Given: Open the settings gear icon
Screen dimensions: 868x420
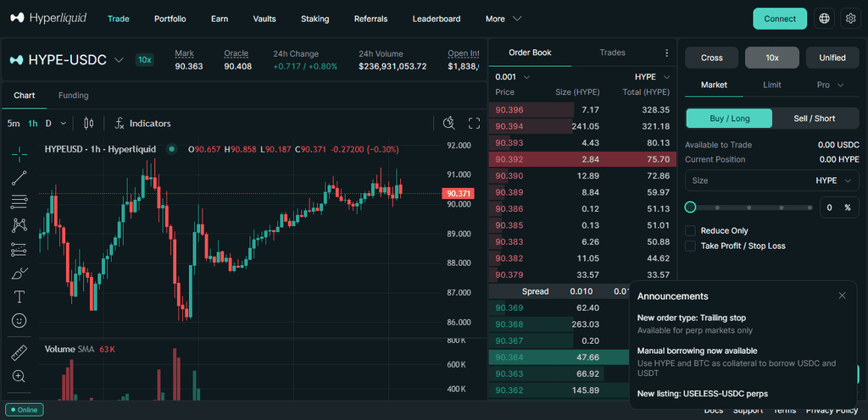Looking at the screenshot, I should (851, 19).
